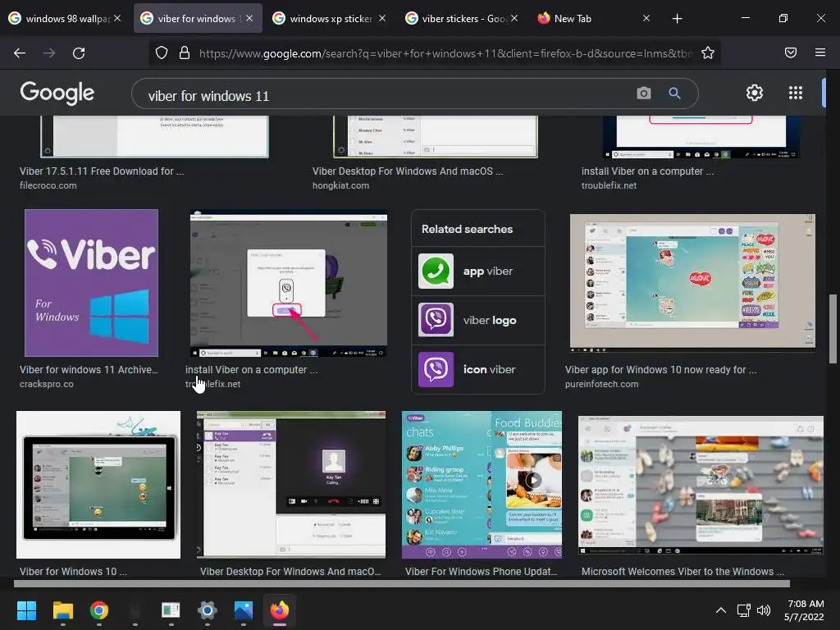The width and height of the screenshot is (840, 630).
Task: Open the newspaper-style app on the taskbar
Action: tap(171, 610)
